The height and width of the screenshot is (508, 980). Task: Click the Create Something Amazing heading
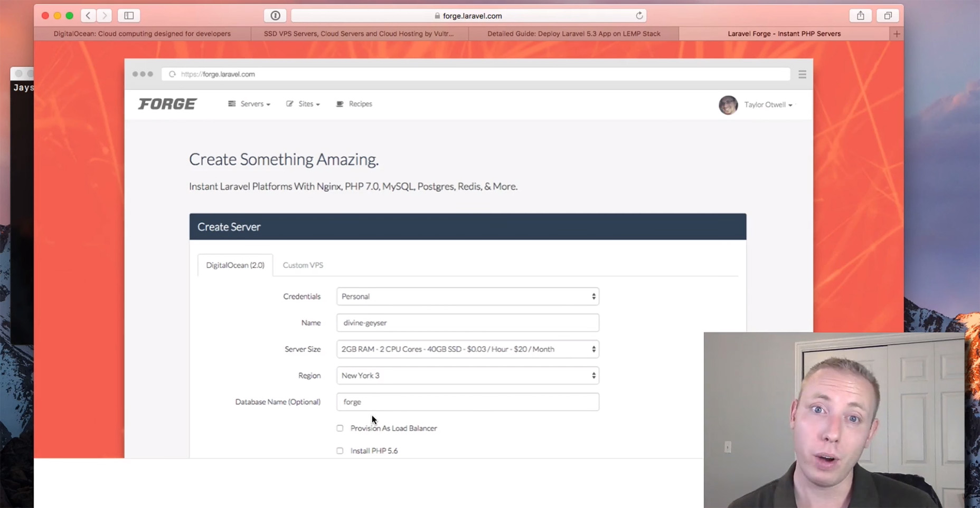pos(284,159)
